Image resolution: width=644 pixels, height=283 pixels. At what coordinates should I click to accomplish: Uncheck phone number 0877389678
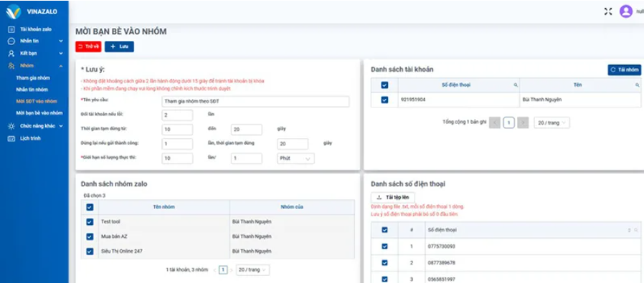tap(384, 263)
